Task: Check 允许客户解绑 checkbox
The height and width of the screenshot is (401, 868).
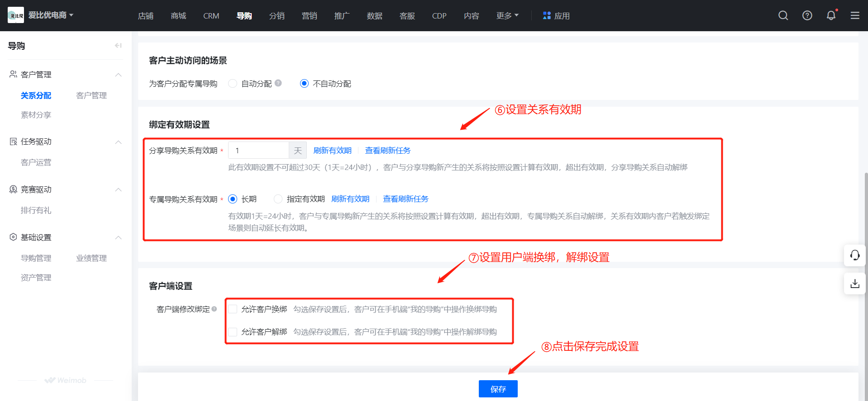Action: coord(233,332)
